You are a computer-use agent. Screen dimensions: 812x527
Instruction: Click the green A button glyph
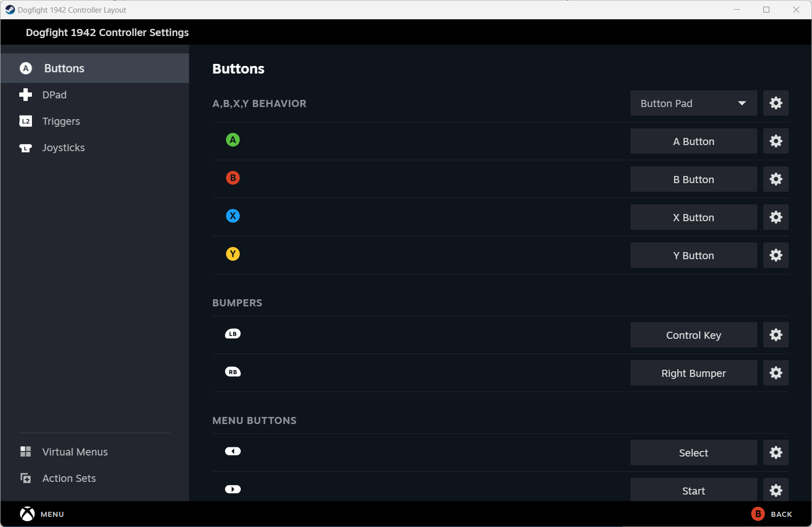[x=233, y=140]
